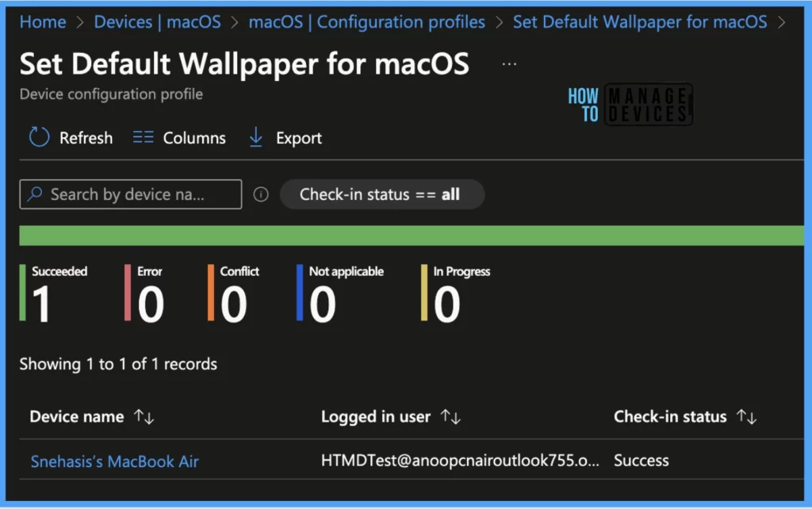This screenshot has width=812, height=509.
Task: Click the Export download arrow icon
Action: pyautogui.click(x=256, y=137)
